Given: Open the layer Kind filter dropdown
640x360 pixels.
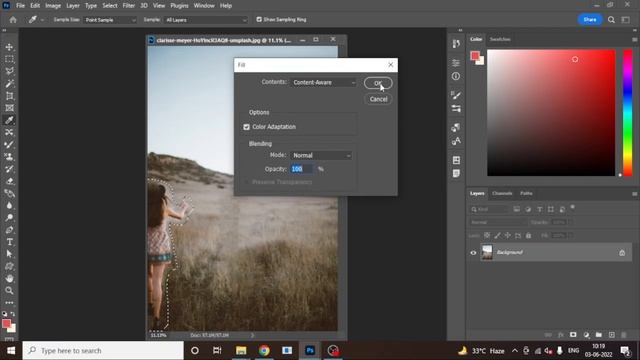Looking at the screenshot, I should pos(488,209).
